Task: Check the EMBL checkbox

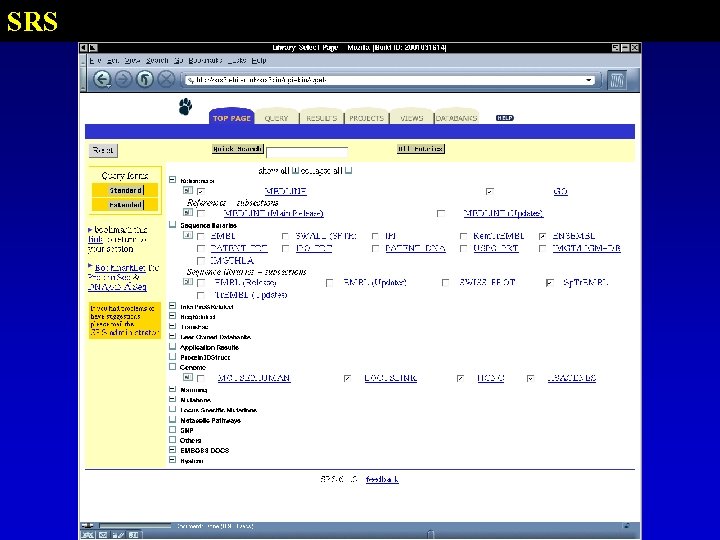Action: [201, 236]
